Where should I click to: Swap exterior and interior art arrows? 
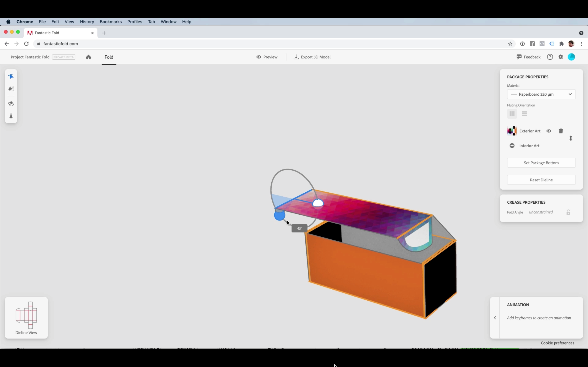tap(571, 138)
